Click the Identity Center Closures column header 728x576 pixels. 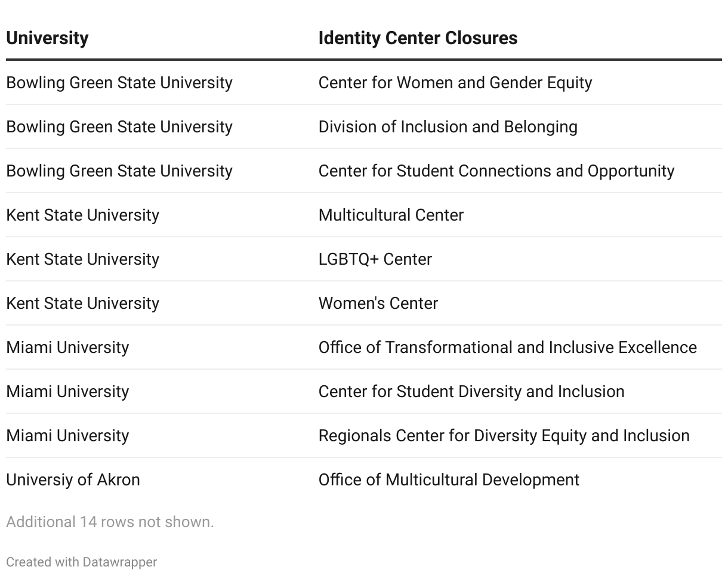pyautogui.click(x=418, y=38)
